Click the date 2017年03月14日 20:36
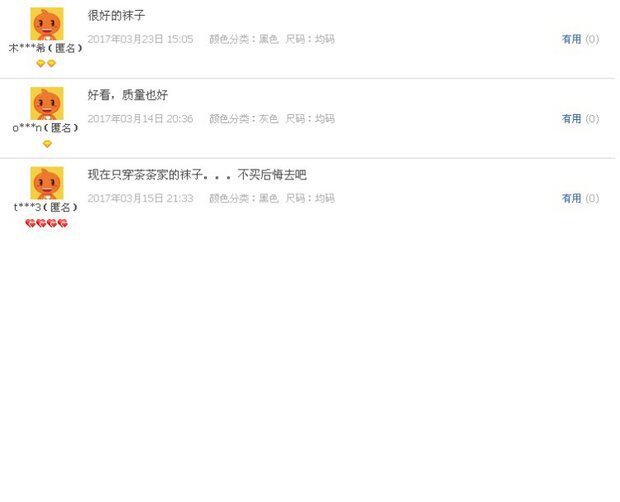 coord(140,119)
